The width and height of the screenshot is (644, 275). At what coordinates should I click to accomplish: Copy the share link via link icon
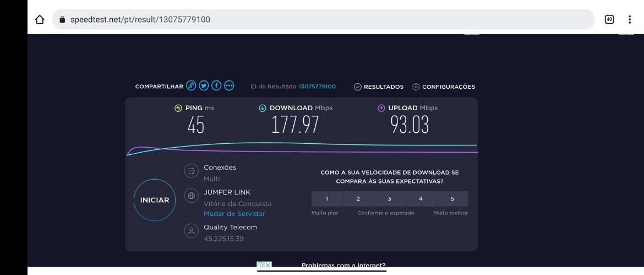pos(191,86)
